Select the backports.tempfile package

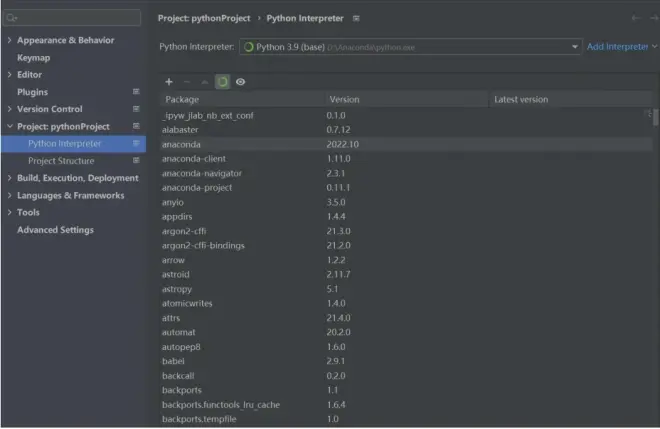pos(406,419)
